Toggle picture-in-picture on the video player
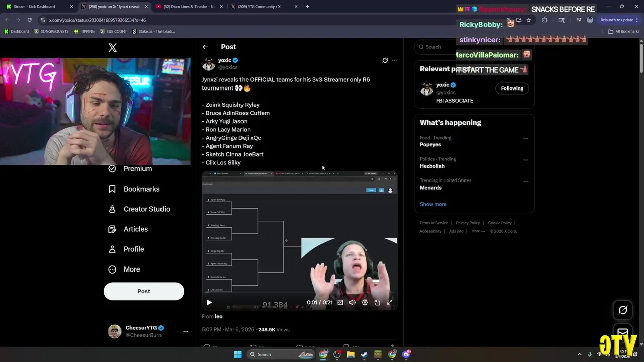This screenshot has width=644, height=362. coord(377,302)
